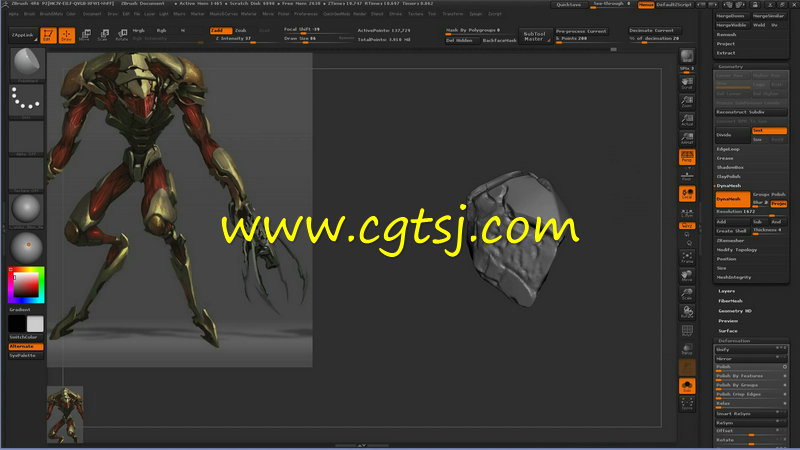Select the Scale transform tool in top shelf
800x450 pixels.
click(104, 35)
